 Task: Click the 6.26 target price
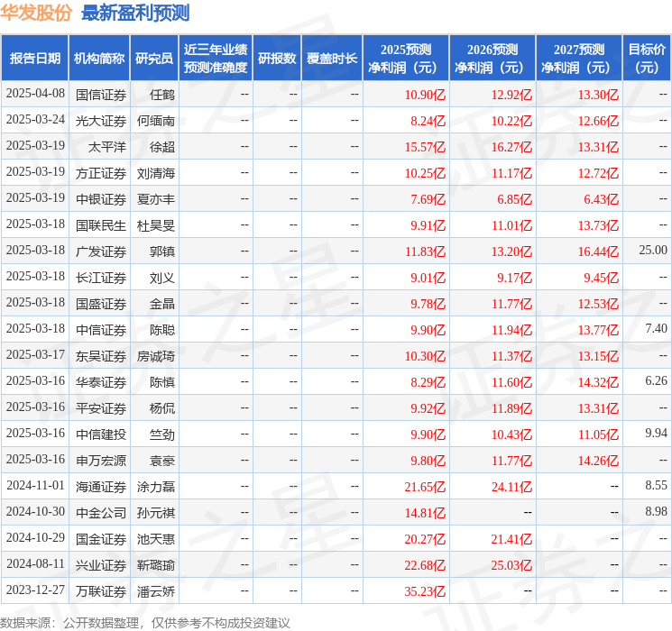click(656, 380)
